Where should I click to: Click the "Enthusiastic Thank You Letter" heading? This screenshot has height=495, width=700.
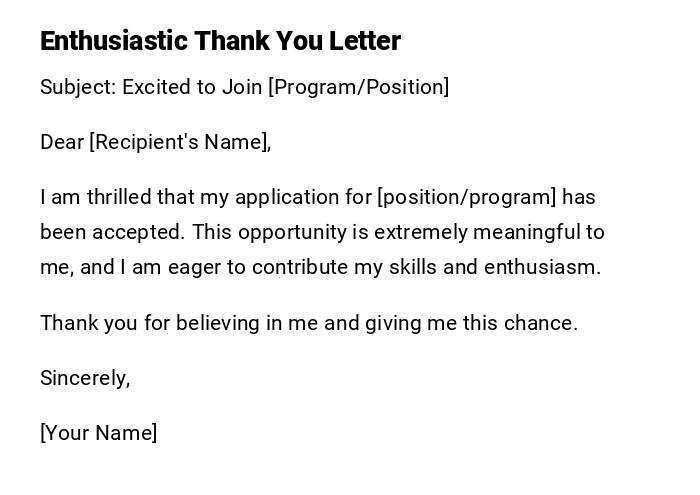pos(220,41)
